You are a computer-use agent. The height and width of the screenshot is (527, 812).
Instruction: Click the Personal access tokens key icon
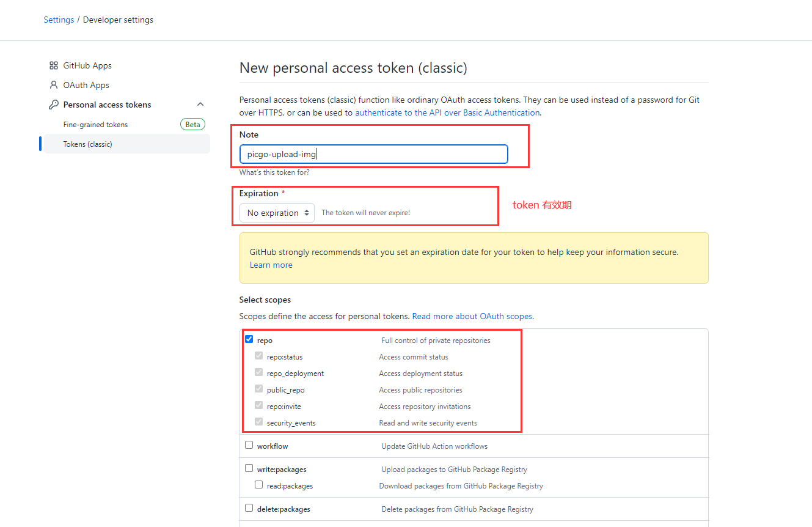click(54, 105)
